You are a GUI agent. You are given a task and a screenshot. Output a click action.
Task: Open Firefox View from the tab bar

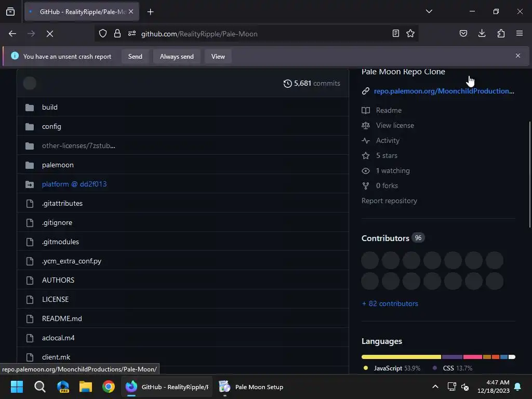(x=10, y=11)
